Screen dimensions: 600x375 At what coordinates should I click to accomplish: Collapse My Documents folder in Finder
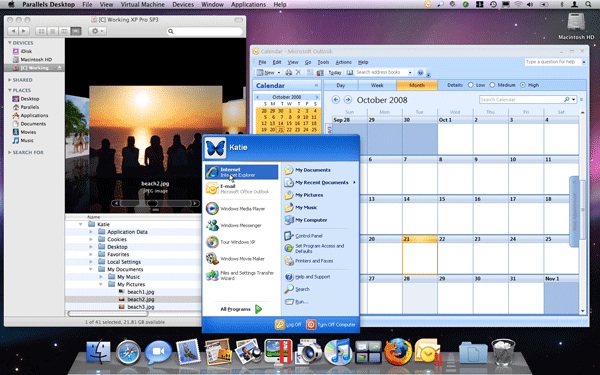(x=91, y=269)
